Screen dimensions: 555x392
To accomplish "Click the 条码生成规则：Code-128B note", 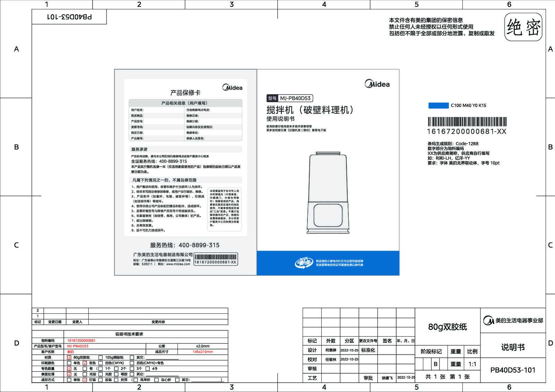I will pos(453,143).
